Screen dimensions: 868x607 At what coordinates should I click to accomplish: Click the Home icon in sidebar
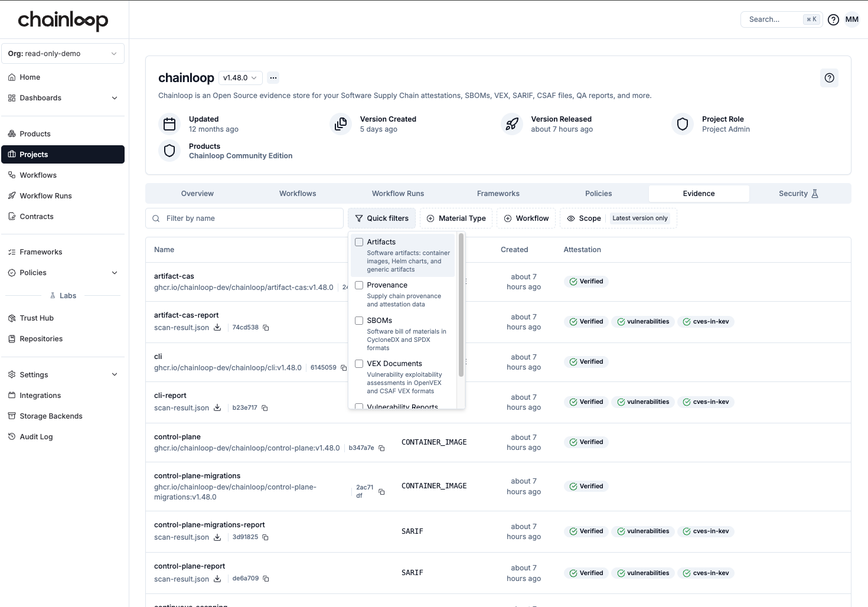click(12, 77)
